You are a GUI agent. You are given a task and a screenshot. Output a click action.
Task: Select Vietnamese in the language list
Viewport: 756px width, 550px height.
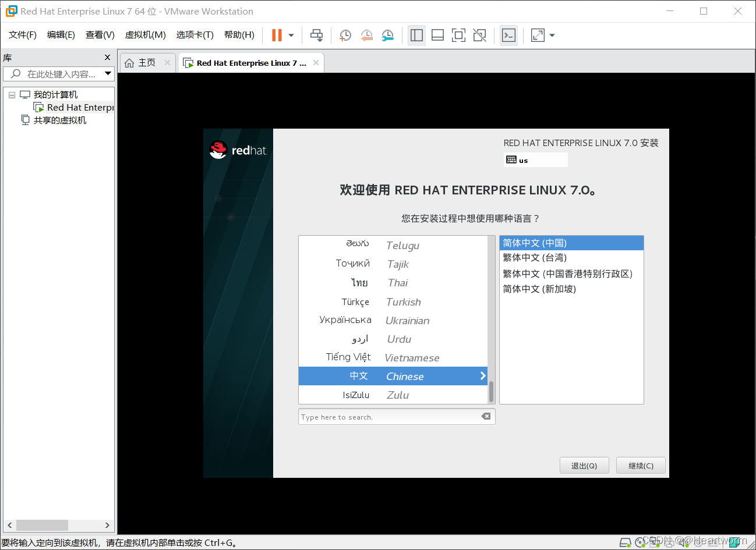point(393,357)
